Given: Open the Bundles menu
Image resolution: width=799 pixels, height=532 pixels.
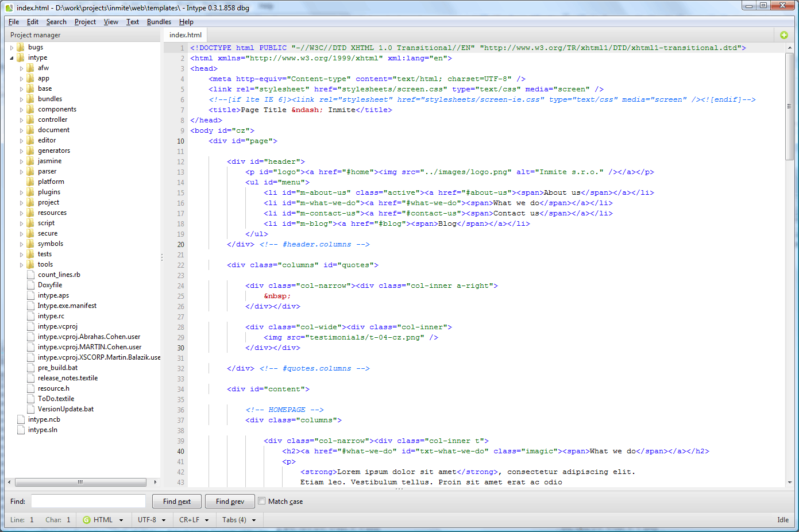Looking at the screenshot, I should coord(159,22).
